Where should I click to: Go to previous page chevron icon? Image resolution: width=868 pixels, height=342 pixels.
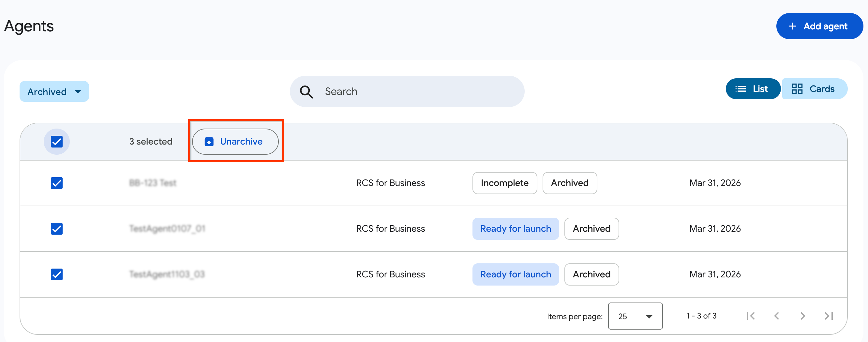pyautogui.click(x=777, y=316)
